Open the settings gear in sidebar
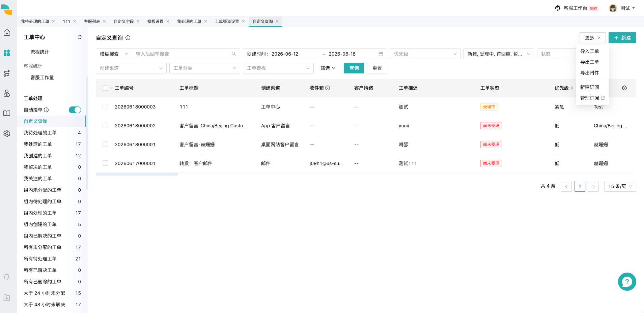 point(7,134)
